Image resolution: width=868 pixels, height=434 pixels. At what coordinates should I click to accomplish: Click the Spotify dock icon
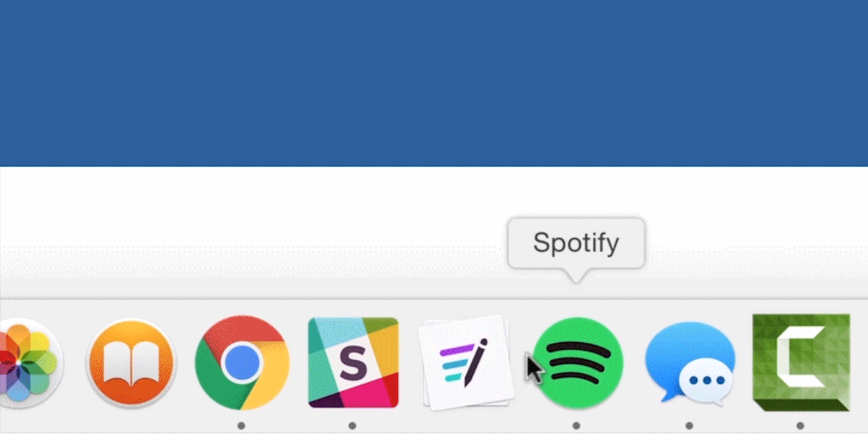[x=578, y=363]
